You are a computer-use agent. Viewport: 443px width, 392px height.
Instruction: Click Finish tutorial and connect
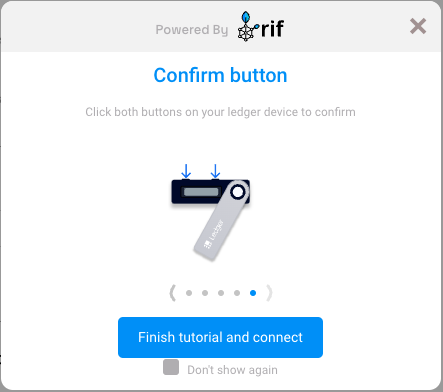coord(220,337)
